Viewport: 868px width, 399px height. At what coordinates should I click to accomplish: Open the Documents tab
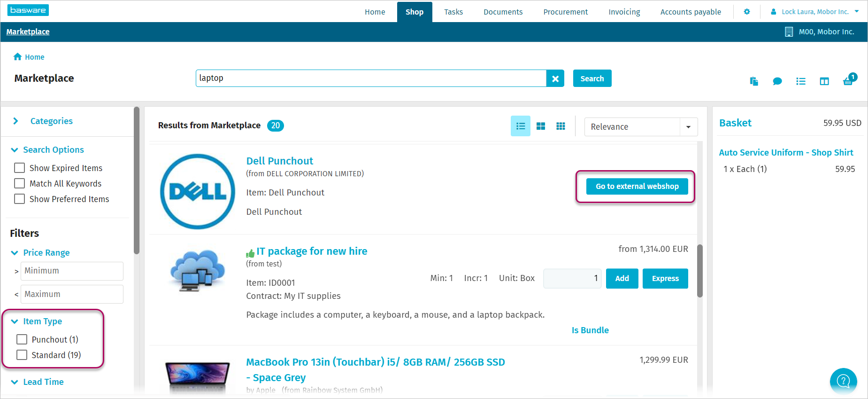503,12
